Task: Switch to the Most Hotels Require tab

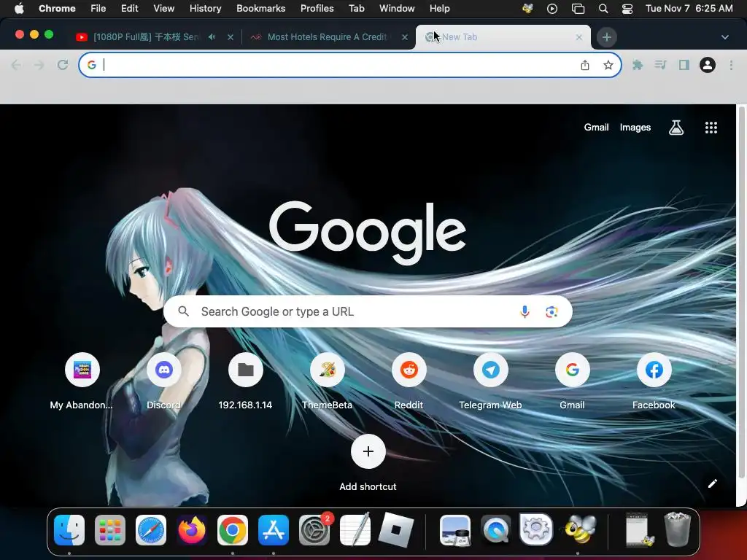Action: pos(329,36)
